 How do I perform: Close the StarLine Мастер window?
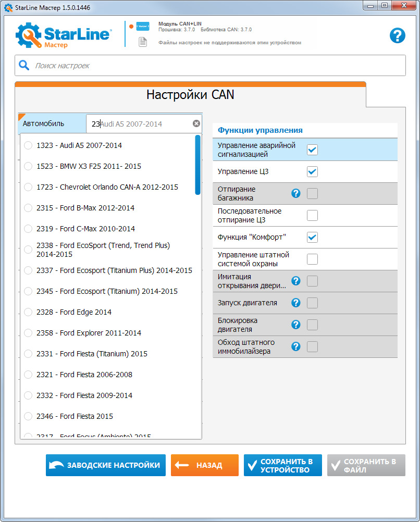[x=404, y=5]
